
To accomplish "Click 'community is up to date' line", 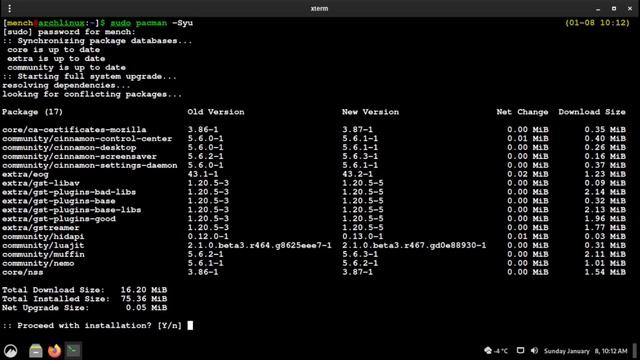I will tap(66, 68).
